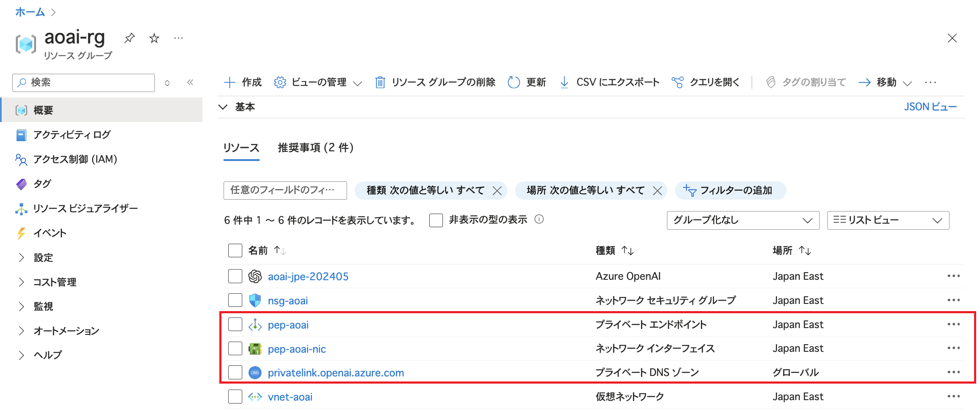
Task: Click タグの割り当て
Action: [x=806, y=82]
